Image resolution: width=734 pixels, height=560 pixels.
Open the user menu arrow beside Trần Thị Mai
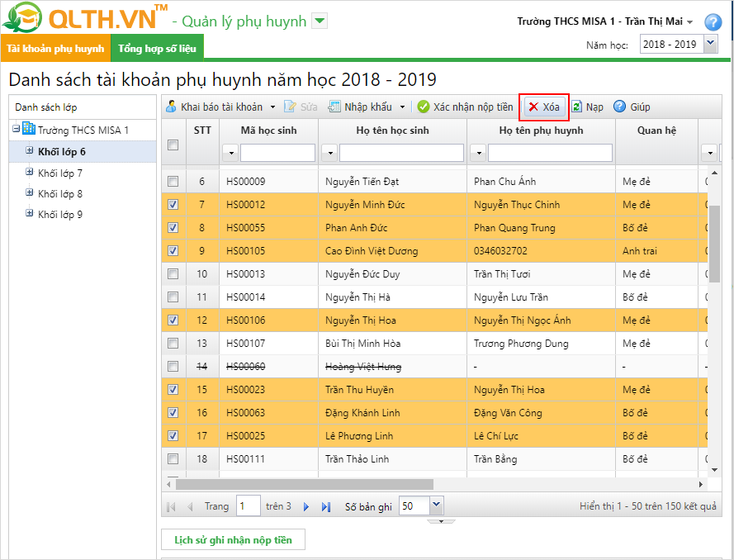coord(689,22)
